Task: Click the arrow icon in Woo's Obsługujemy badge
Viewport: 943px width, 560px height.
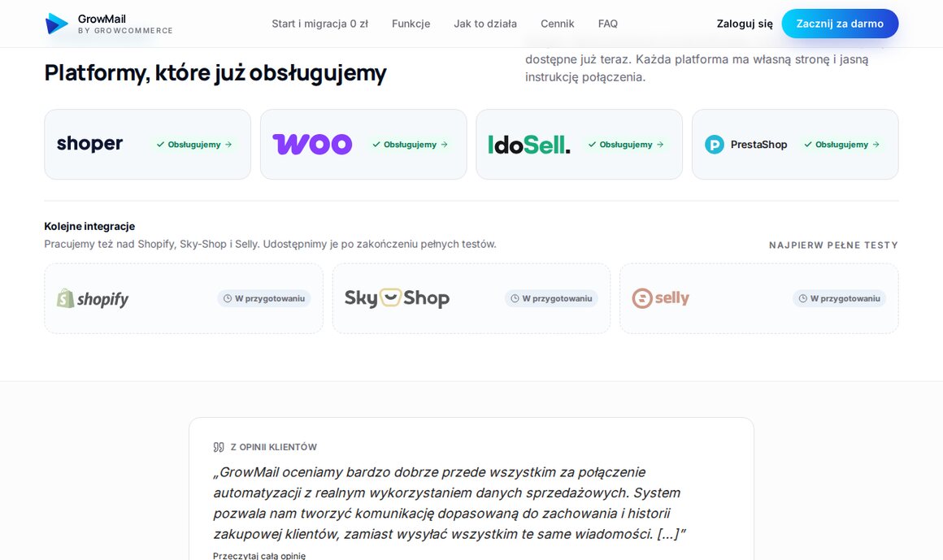Action: (445, 145)
